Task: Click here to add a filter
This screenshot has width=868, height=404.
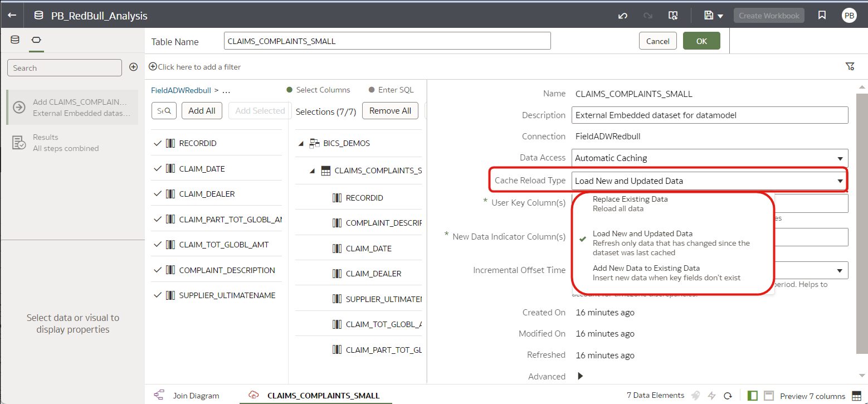Action: point(195,67)
